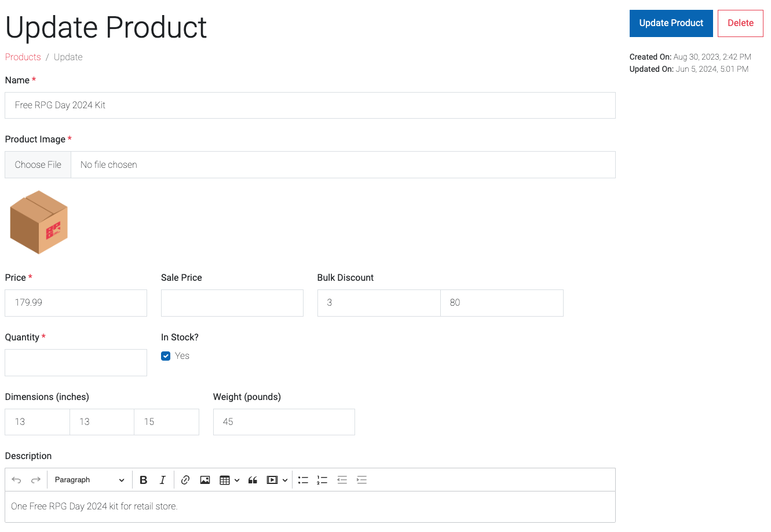Click into the description text area
This screenshot has width=771, height=532.
310,507
